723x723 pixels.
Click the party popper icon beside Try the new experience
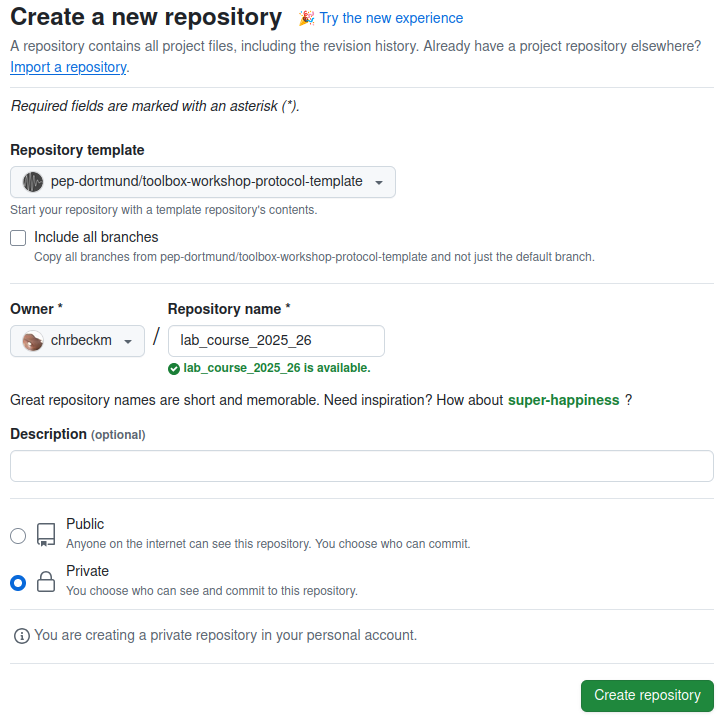(306, 18)
